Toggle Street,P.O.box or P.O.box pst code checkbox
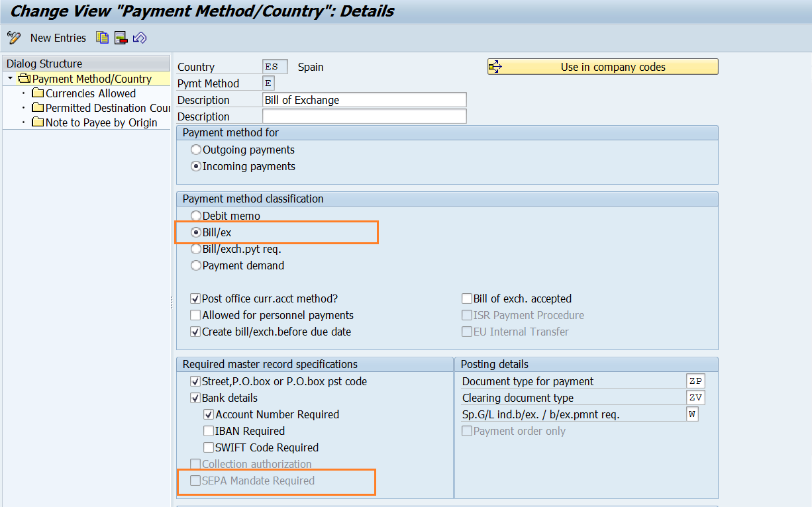812x507 pixels. [x=195, y=381]
